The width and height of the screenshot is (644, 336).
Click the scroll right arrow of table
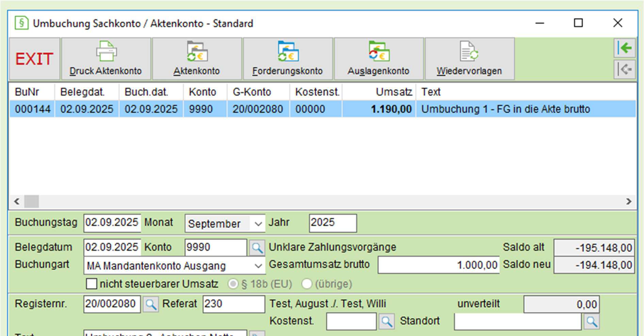(x=629, y=201)
